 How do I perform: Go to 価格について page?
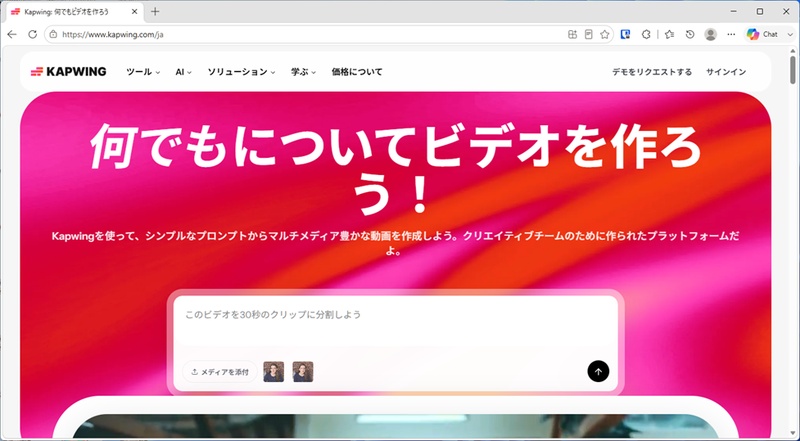point(357,72)
